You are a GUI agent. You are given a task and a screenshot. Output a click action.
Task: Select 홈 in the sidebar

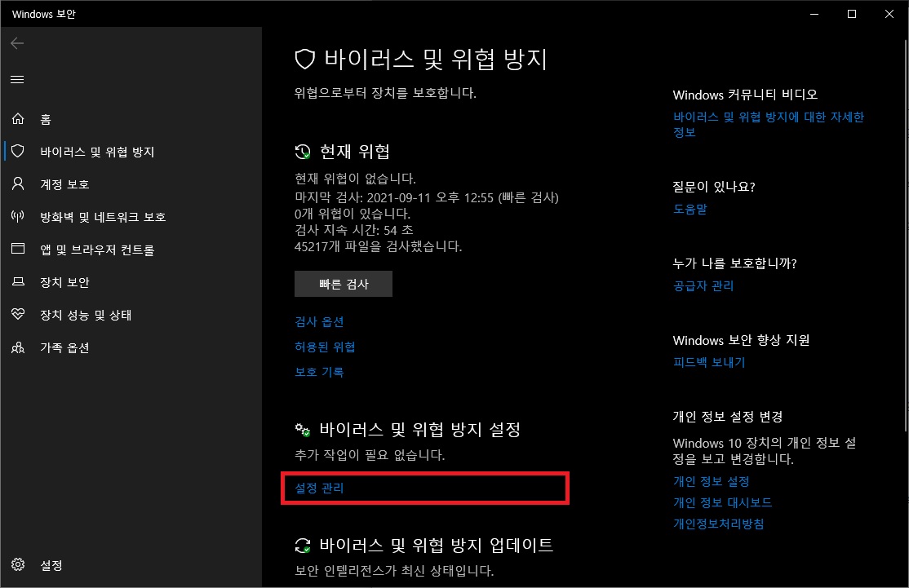coord(45,119)
